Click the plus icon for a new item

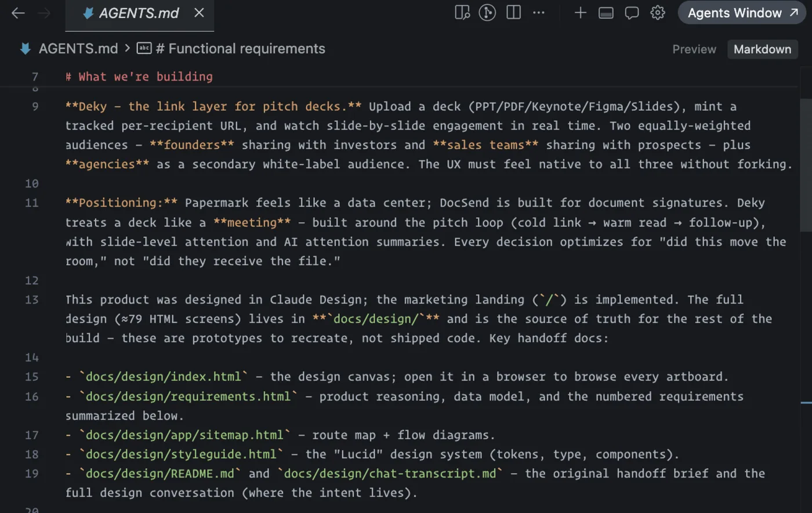click(580, 13)
